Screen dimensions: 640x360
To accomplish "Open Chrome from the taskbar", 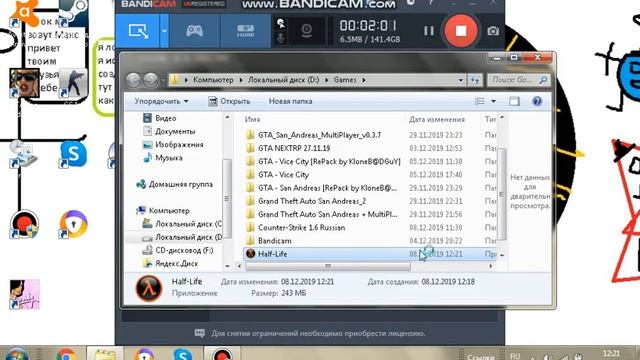I will (x=66, y=354).
